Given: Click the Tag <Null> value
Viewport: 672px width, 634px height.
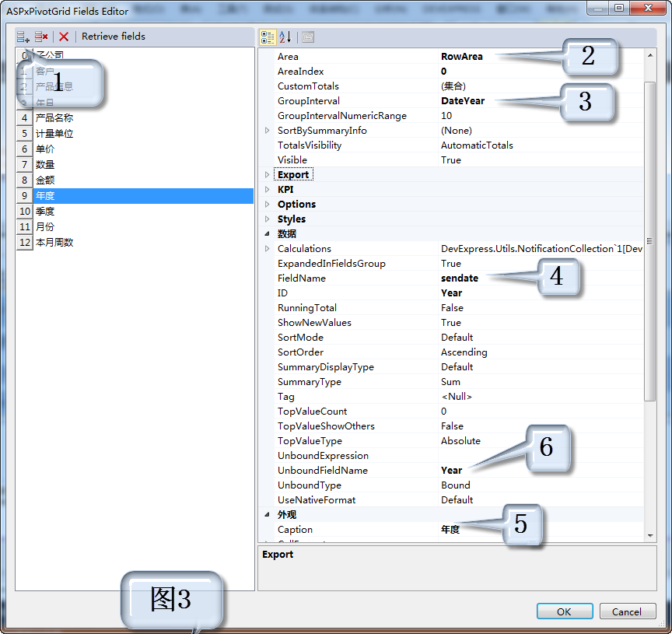Looking at the screenshot, I should click(x=457, y=397).
